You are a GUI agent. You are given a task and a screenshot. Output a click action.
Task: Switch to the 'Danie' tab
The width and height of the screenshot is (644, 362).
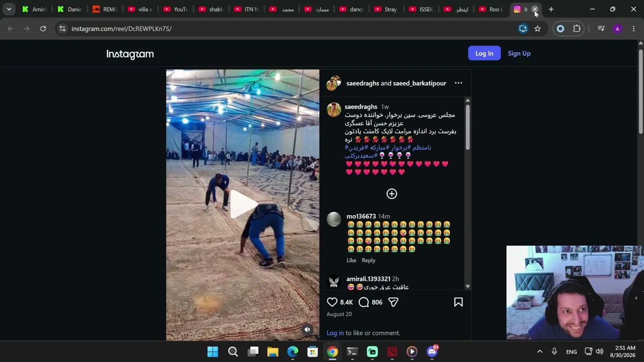click(69, 9)
